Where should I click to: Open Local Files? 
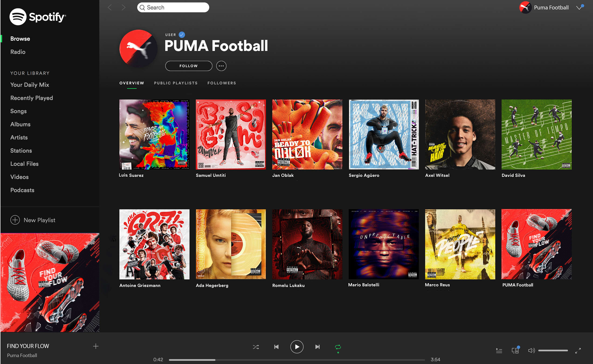pos(24,164)
